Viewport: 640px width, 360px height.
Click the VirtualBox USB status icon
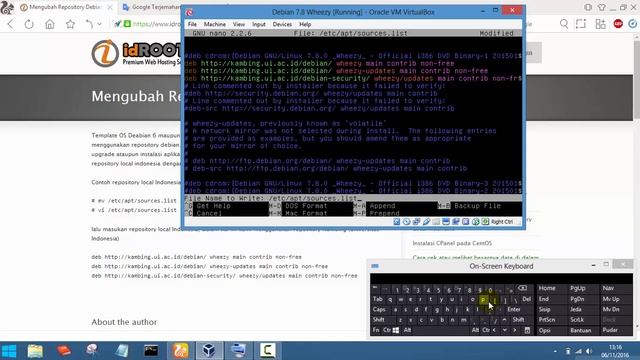426,222
